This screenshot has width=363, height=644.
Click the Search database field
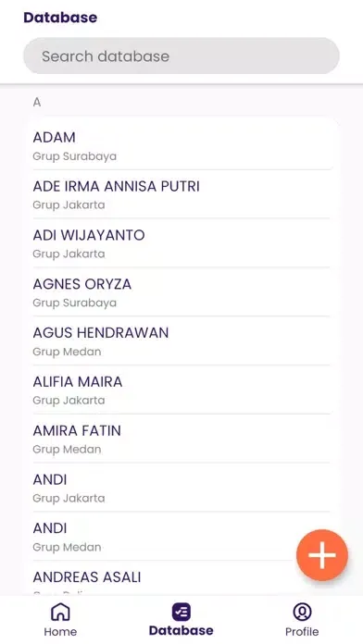pos(181,56)
